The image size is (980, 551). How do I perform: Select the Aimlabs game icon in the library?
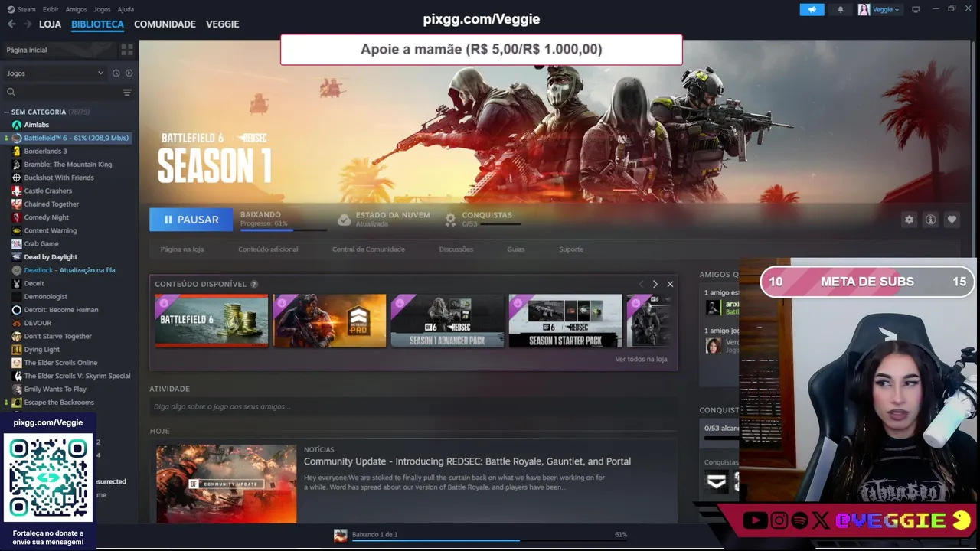point(16,125)
